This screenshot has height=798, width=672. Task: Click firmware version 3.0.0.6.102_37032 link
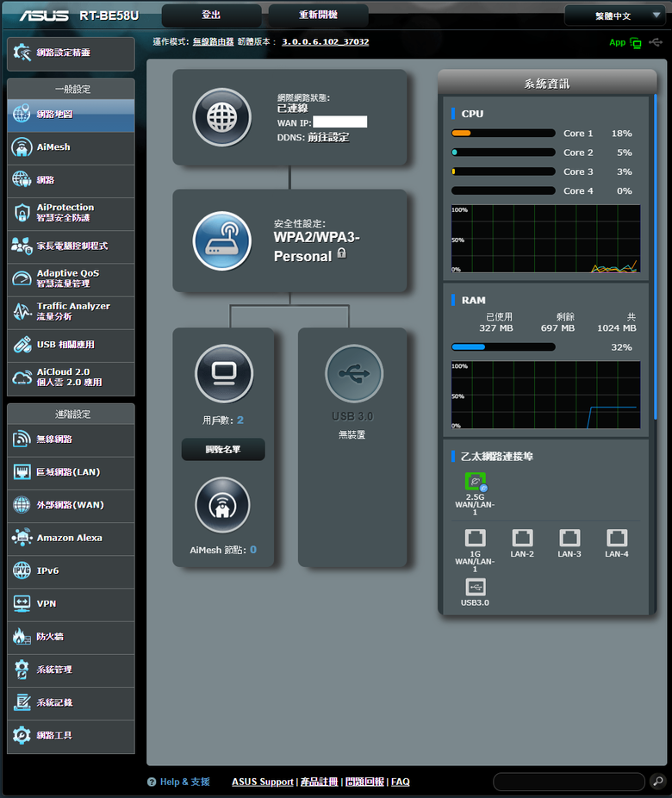coord(326,41)
